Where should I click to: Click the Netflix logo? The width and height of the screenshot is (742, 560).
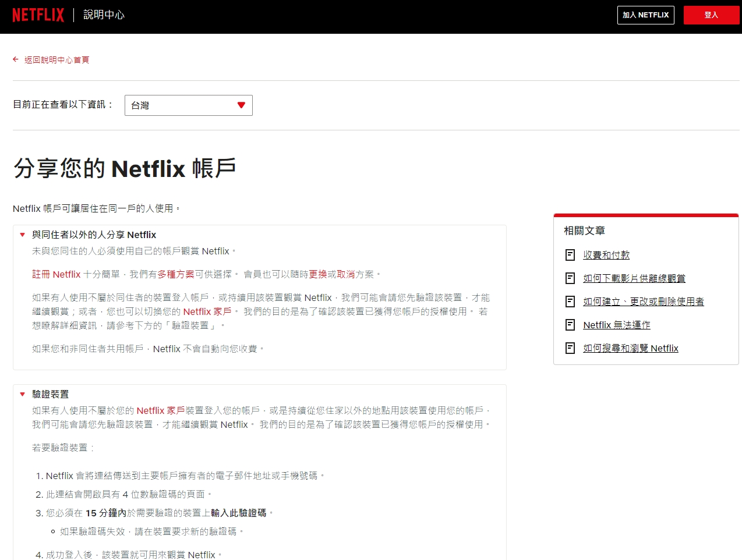(38, 15)
